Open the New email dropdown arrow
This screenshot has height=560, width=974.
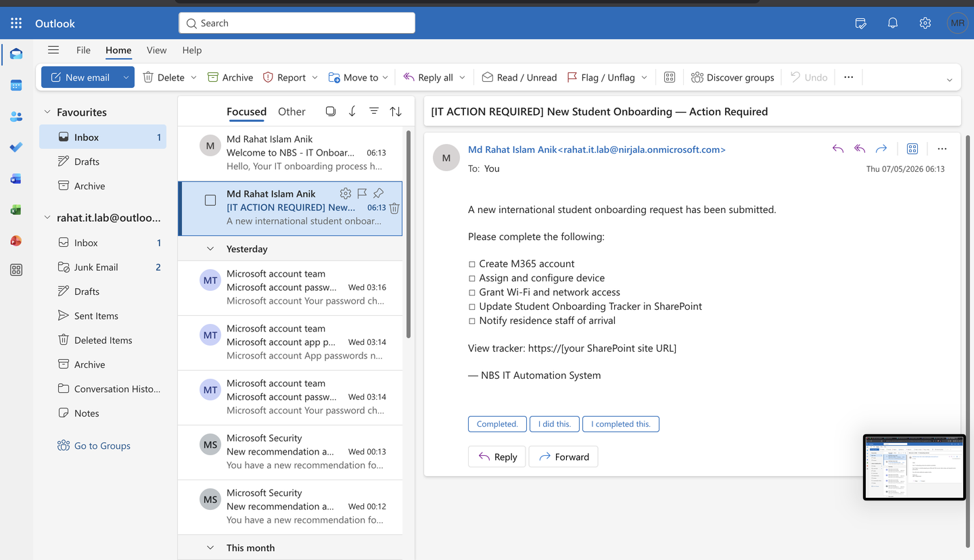[x=126, y=77]
